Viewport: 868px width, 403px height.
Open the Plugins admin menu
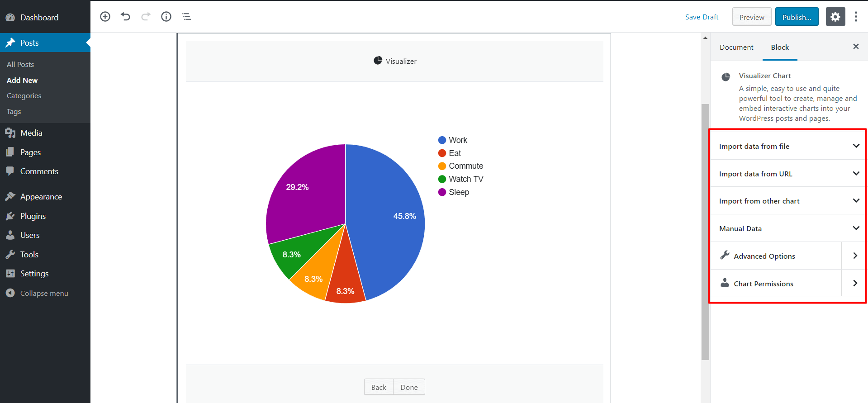tap(33, 216)
